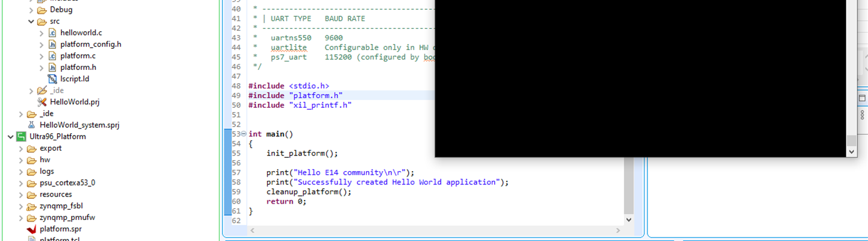Viewport: 868px width, 241px height.
Task: Click the 'cleanup_platform();' call
Action: click(x=309, y=192)
